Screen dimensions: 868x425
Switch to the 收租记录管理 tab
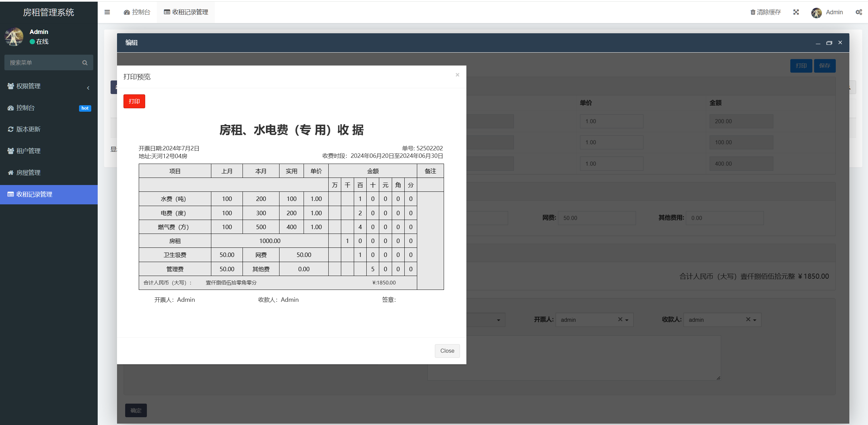tap(186, 12)
